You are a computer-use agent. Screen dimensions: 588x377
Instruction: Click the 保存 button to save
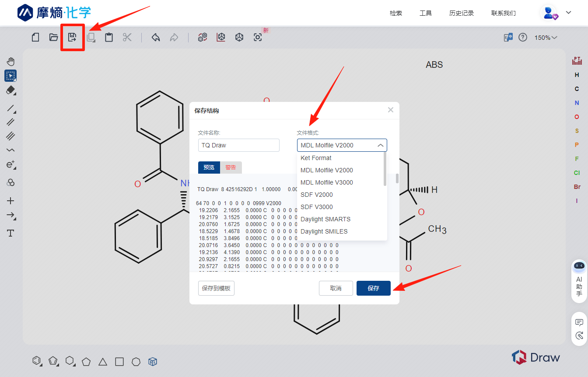(373, 288)
